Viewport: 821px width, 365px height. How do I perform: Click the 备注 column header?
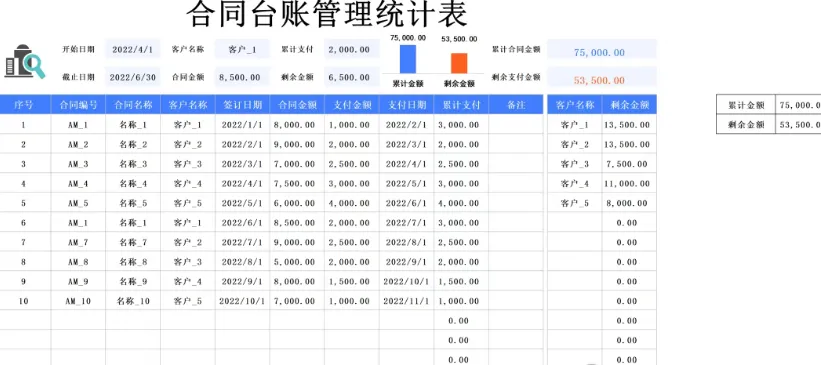pyautogui.click(x=516, y=105)
